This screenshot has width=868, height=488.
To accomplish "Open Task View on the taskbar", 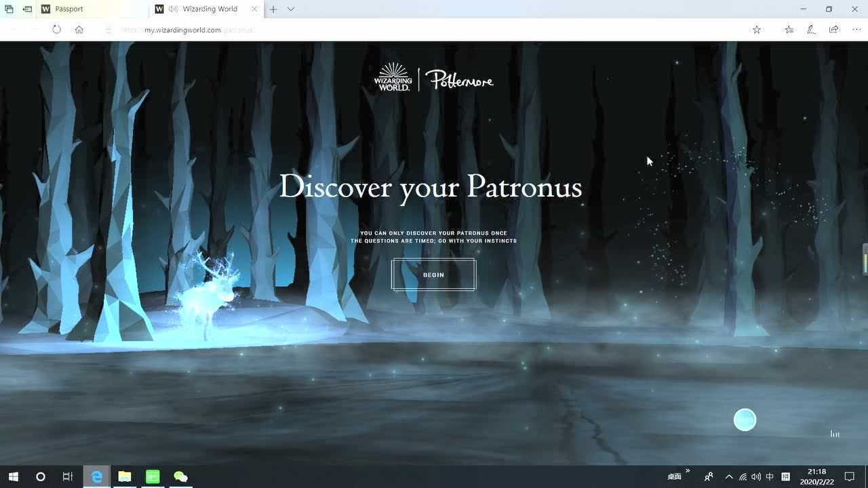I will click(x=67, y=476).
